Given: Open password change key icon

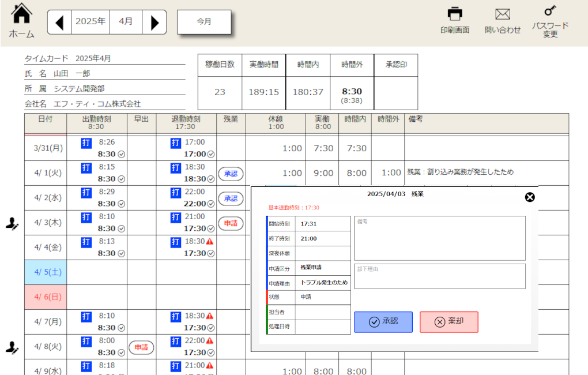Looking at the screenshot, I should click(x=550, y=10).
